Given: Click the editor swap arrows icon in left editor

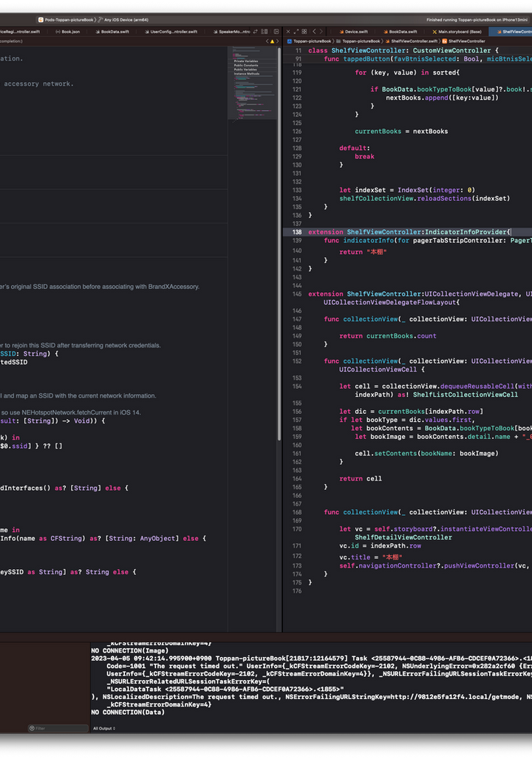Looking at the screenshot, I should click(255, 32).
